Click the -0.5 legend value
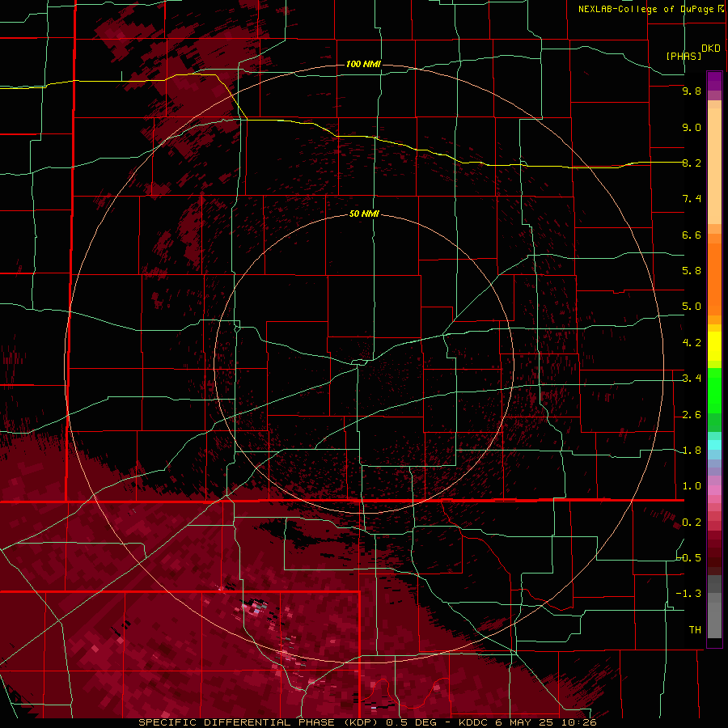728x728 pixels. tap(689, 558)
